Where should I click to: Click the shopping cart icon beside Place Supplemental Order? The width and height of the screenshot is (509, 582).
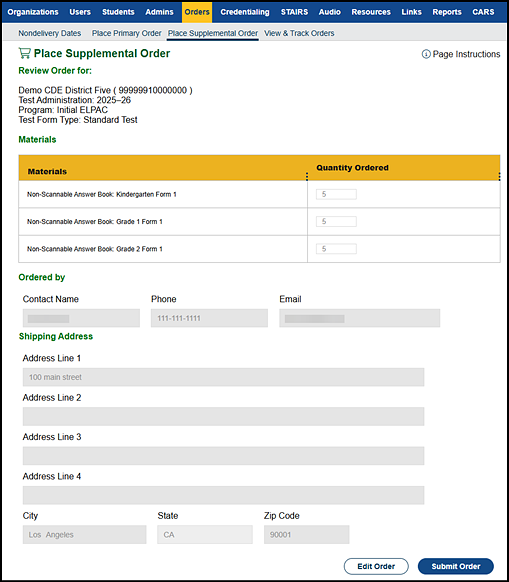pyautogui.click(x=25, y=53)
